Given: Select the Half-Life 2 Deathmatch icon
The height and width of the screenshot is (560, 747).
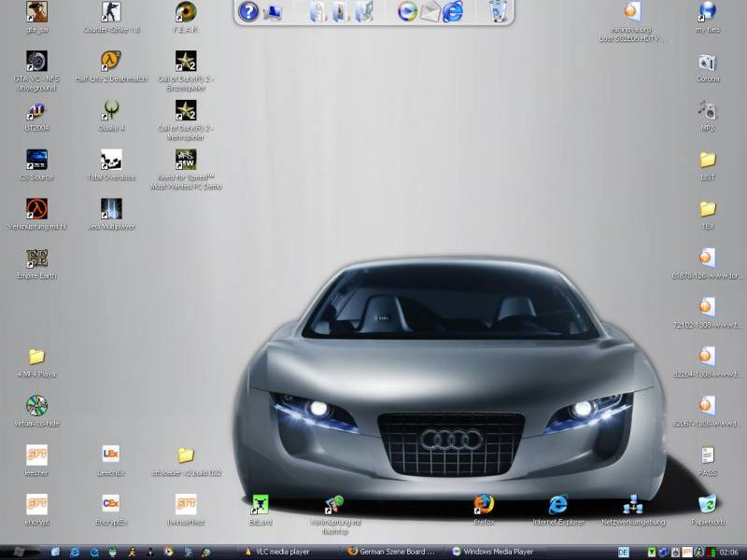Looking at the screenshot, I should coord(111,61).
